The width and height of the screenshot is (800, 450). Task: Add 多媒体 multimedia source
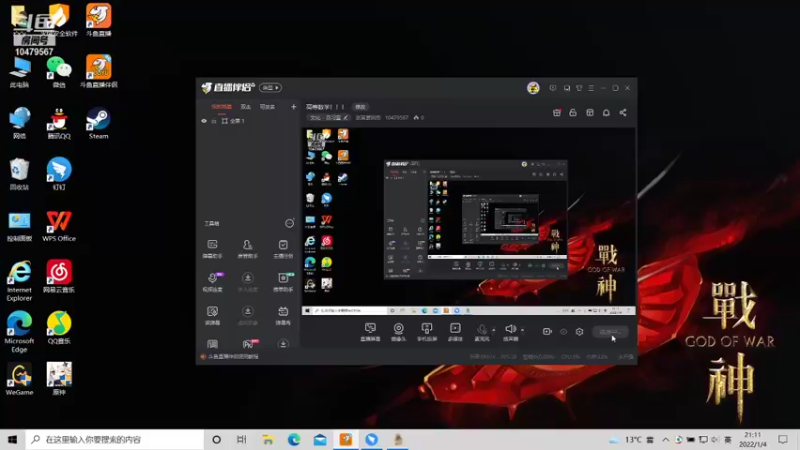click(x=455, y=332)
